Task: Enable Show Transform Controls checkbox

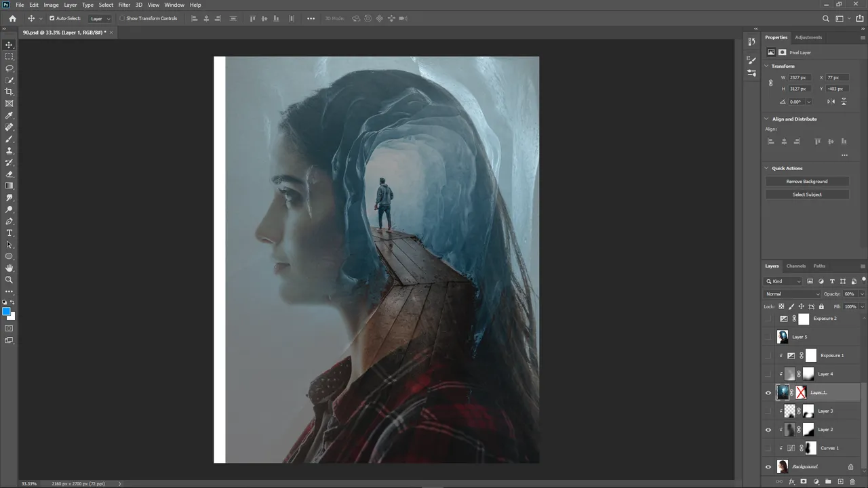Action: [122, 18]
